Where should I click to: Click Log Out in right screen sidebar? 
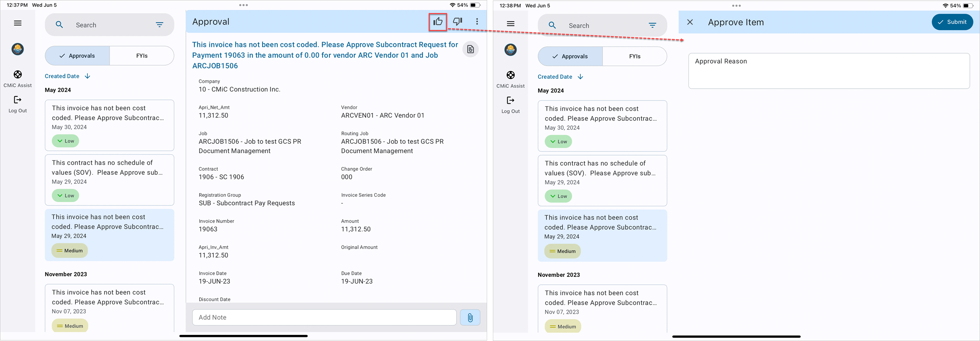point(510,105)
